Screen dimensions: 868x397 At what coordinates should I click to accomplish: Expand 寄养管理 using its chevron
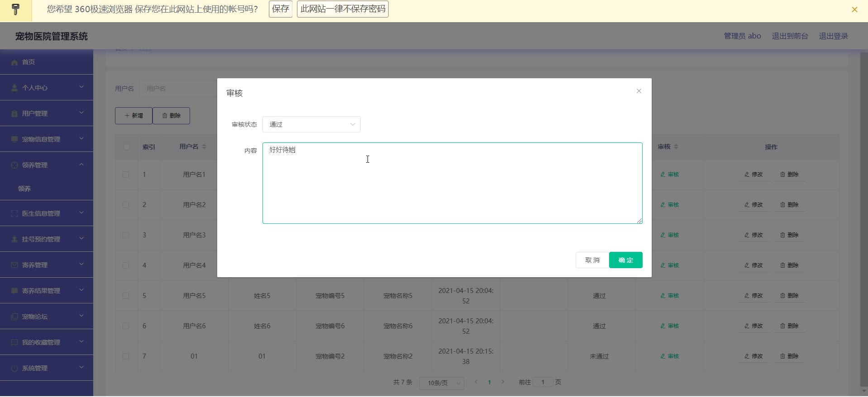tap(81, 264)
